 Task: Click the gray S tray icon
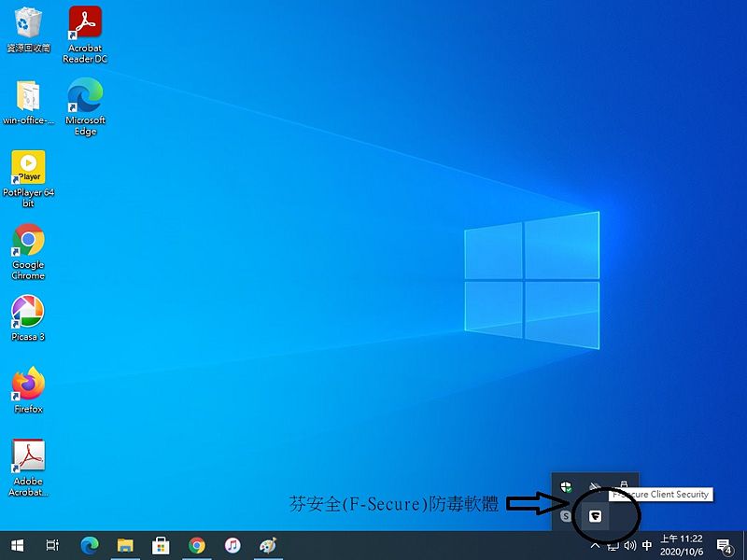point(566,516)
